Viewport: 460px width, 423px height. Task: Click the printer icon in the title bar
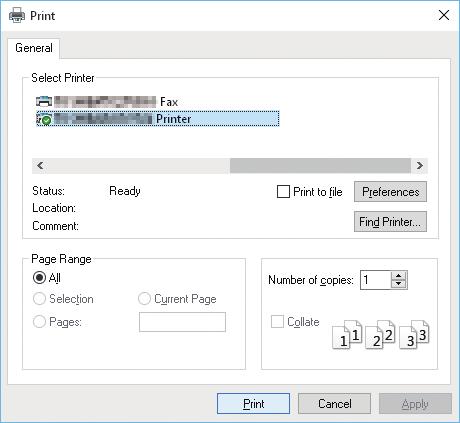[x=17, y=15]
